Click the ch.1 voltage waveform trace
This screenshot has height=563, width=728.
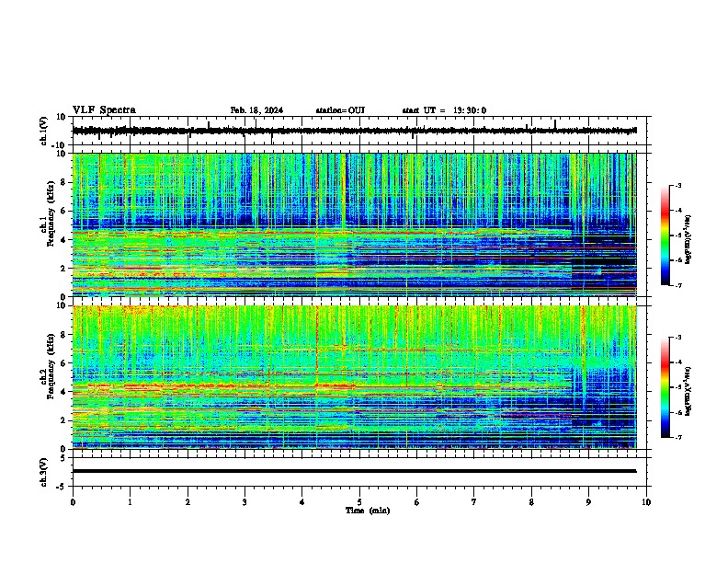354,131
